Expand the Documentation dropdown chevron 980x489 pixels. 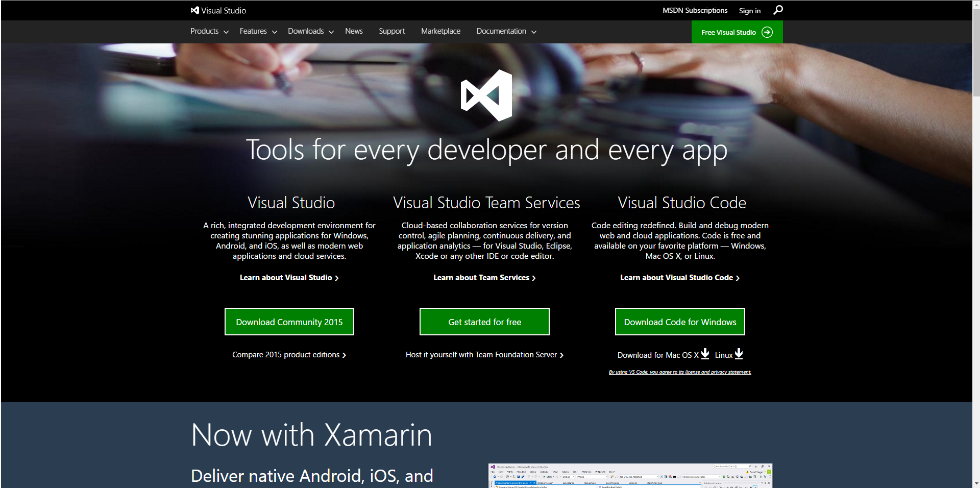(534, 32)
